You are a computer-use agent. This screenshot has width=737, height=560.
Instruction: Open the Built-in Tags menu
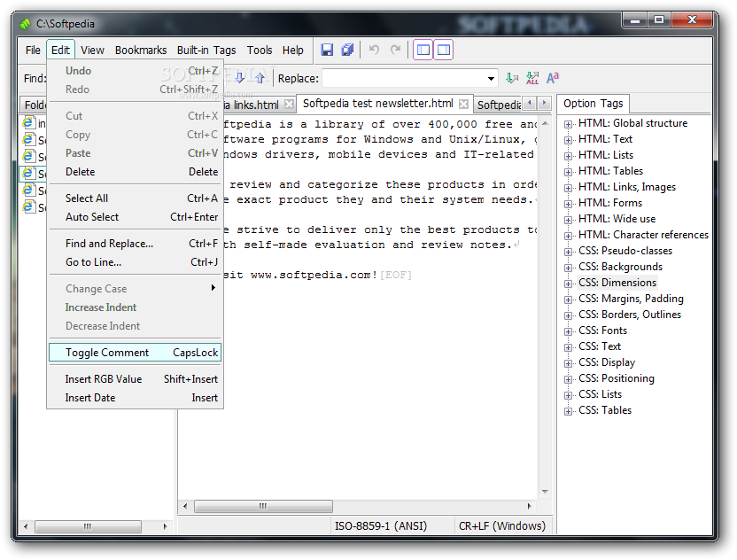point(206,51)
